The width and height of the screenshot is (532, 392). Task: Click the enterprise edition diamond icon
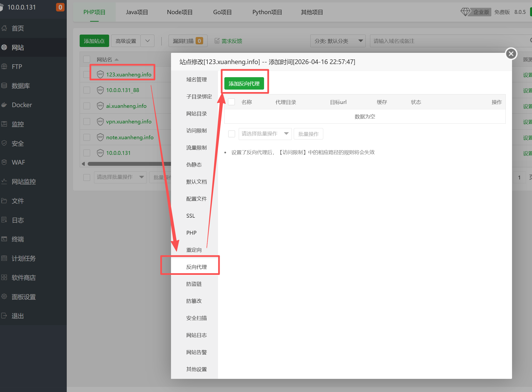(465, 12)
